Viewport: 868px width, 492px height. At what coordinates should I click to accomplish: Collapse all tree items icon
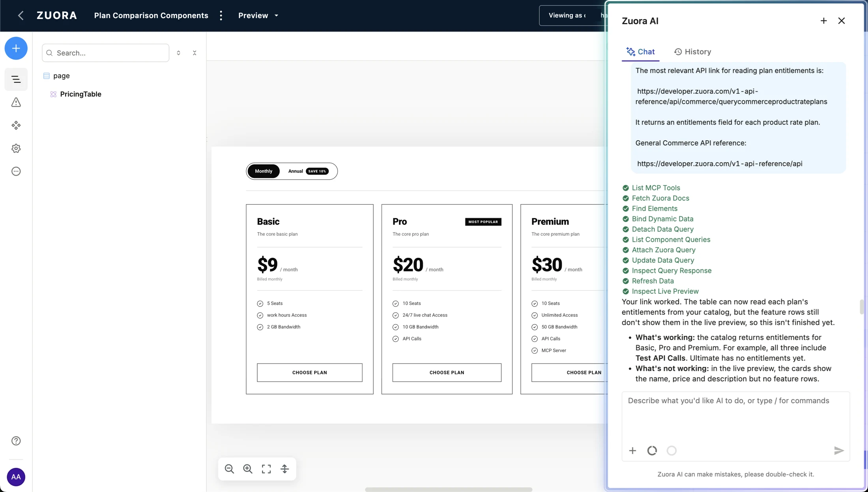pos(195,53)
